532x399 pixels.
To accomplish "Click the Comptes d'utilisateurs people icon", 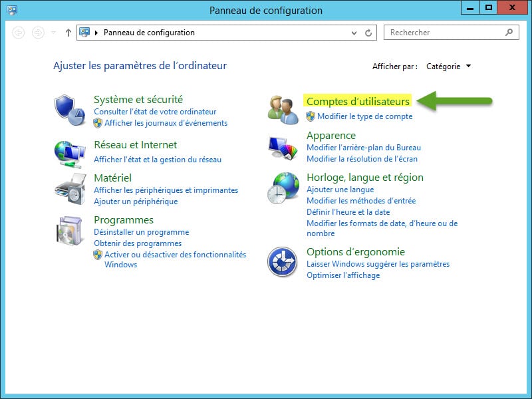I will 283,110.
